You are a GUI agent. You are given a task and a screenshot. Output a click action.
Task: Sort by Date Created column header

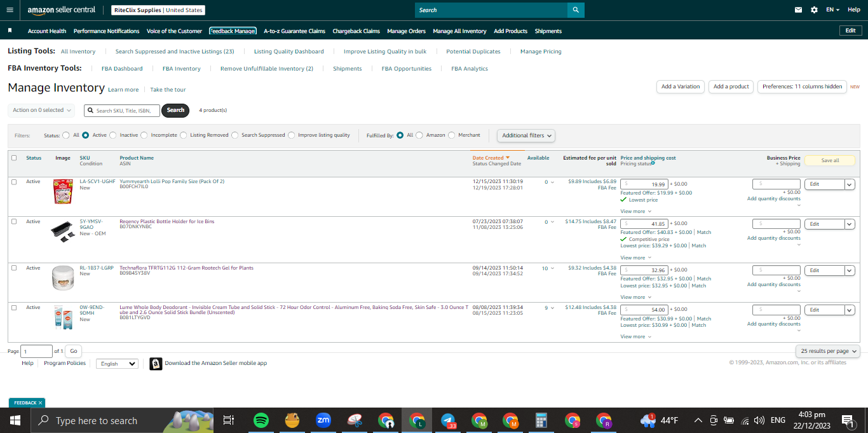(488, 158)
